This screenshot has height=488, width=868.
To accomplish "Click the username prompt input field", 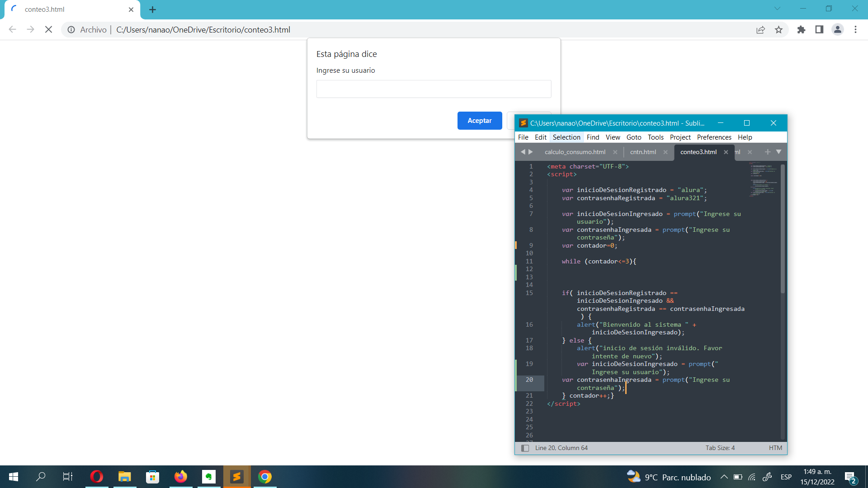I will click(434, 89).
